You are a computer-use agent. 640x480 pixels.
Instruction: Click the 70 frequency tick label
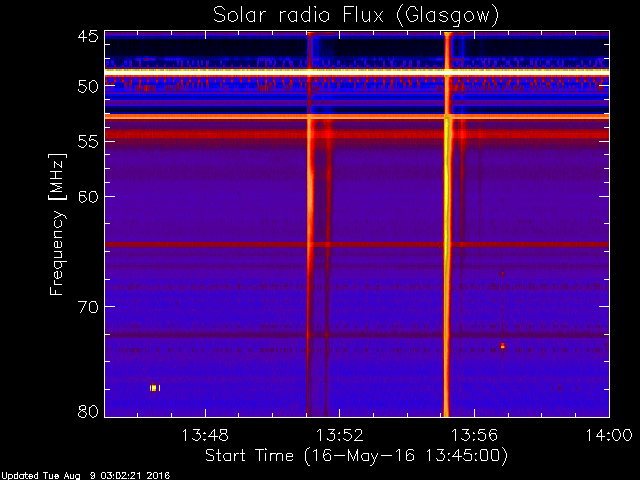(88, 307)
